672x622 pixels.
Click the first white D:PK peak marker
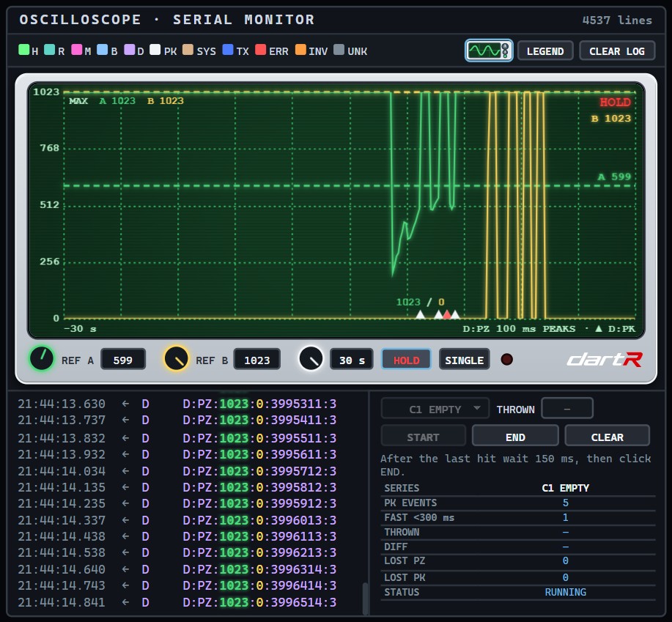[x=421, y=315]
